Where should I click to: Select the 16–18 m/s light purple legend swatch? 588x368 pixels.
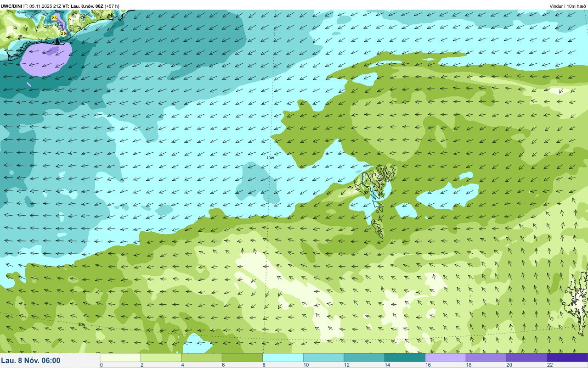click(446, 357)
